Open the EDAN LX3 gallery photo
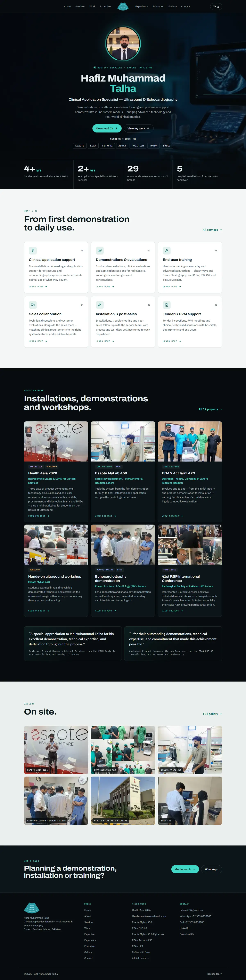 pos(190,801)
